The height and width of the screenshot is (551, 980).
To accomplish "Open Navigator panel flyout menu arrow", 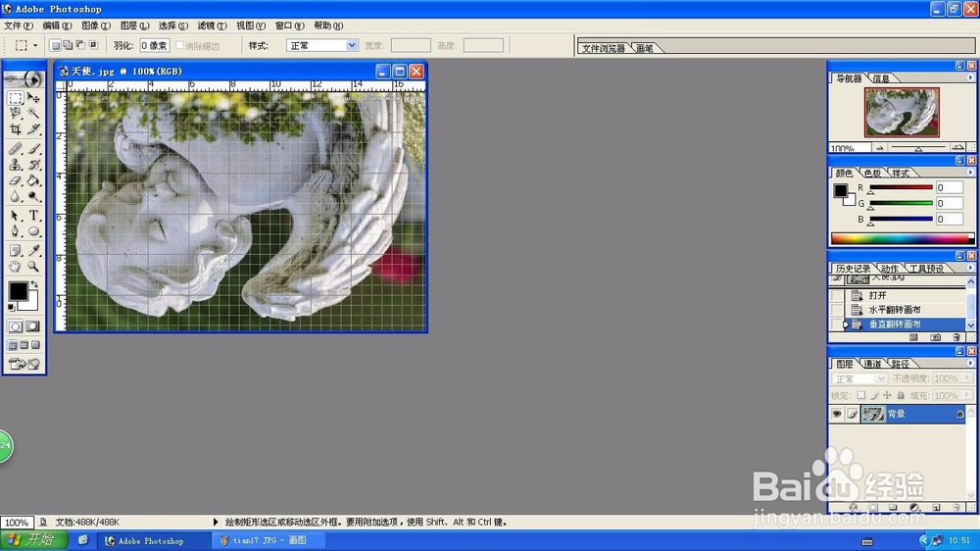I will pos(970,77).
